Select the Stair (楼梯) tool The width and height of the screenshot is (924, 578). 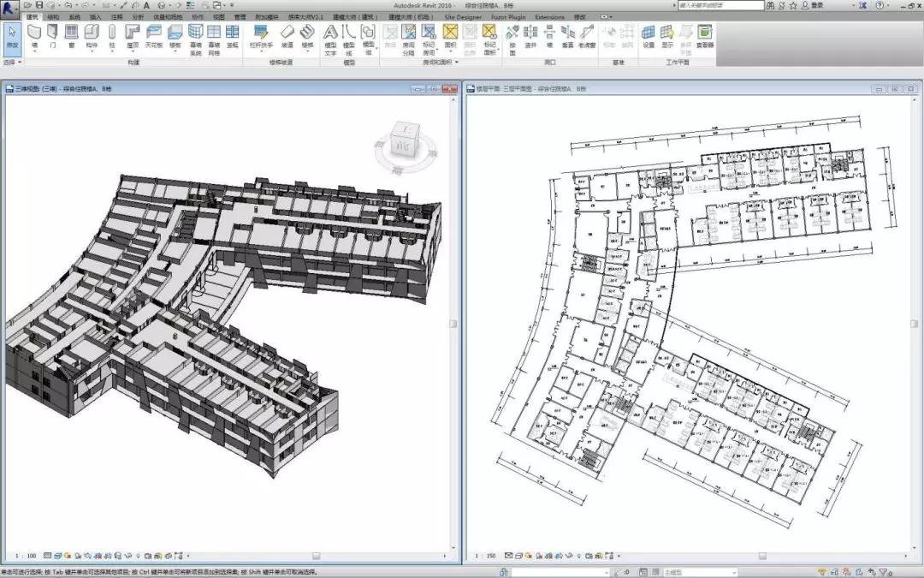307,35
